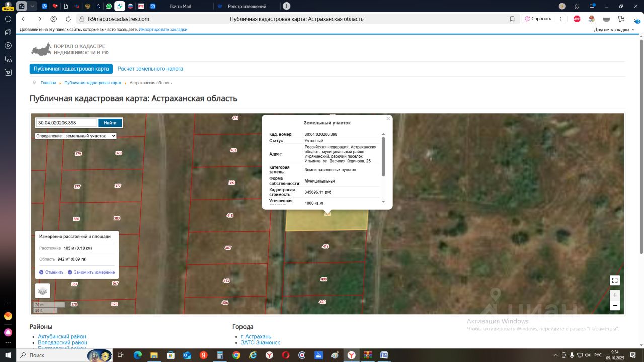The image size is (644, 362).
Task: Click the cadastral number search field
Action: point(66,123)
